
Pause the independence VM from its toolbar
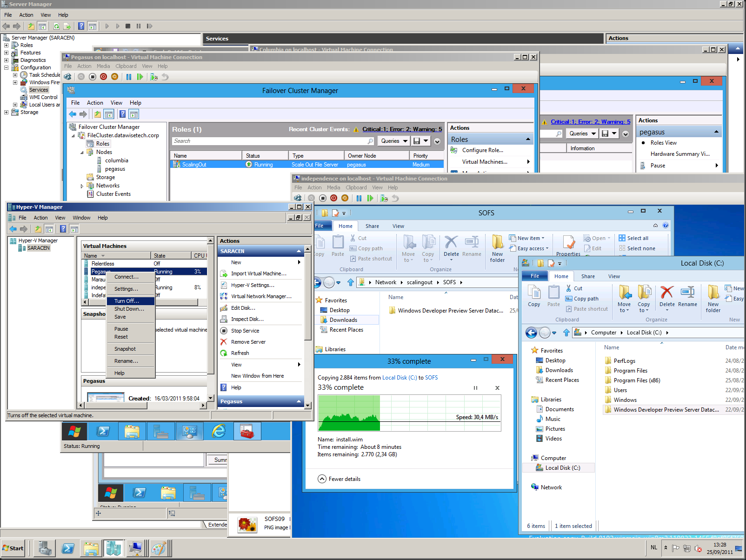[359, 198]
